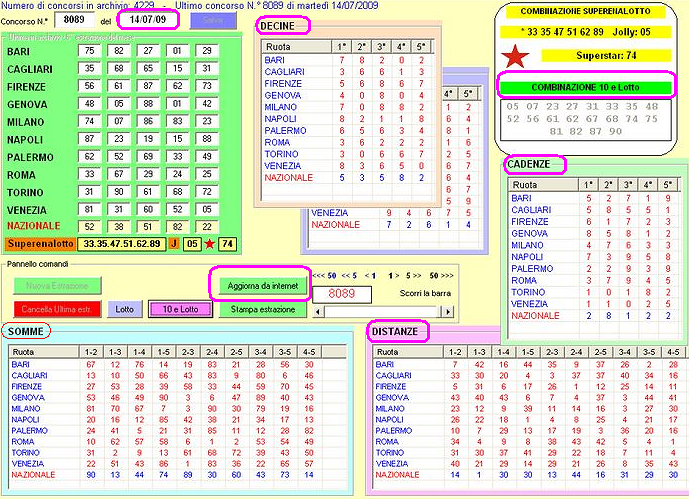Click the Superstar number box 74

227,244
